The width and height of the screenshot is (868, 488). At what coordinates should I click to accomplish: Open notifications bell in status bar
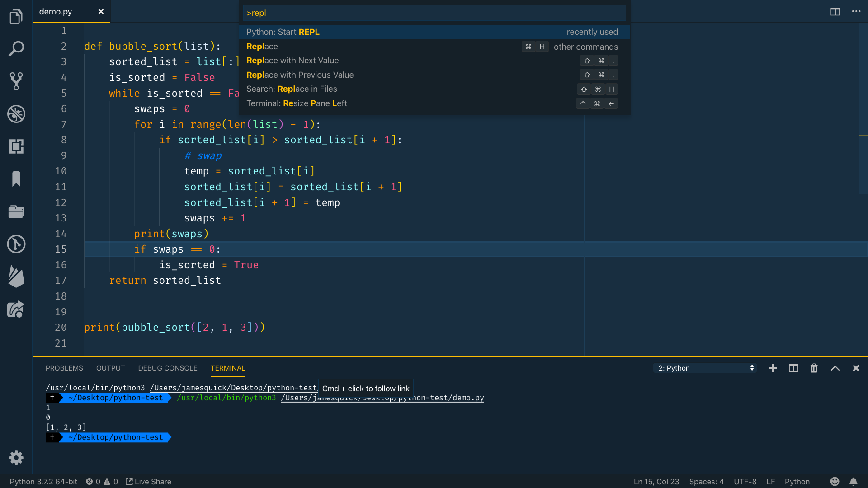[853, 482]
